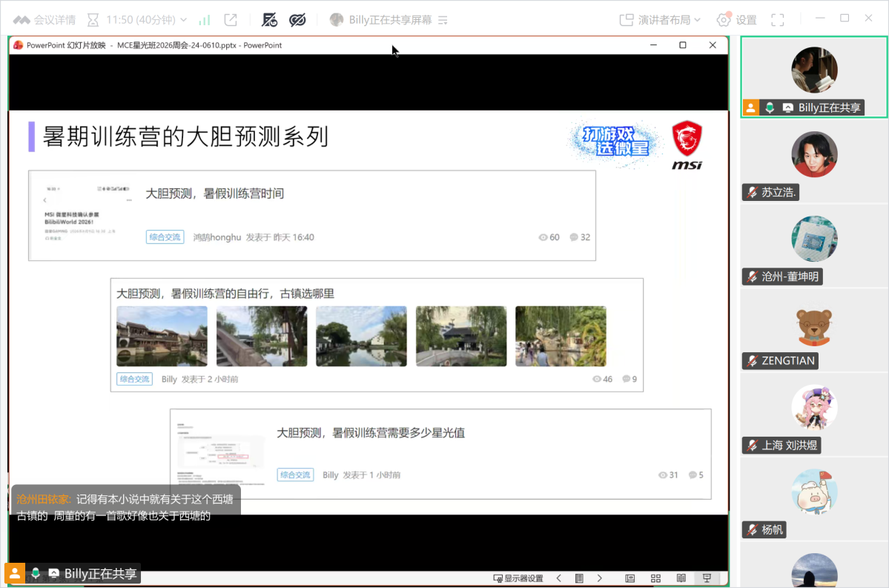
Task: Click first ancient town photo thumbnail
Action: tap(162, 336)
